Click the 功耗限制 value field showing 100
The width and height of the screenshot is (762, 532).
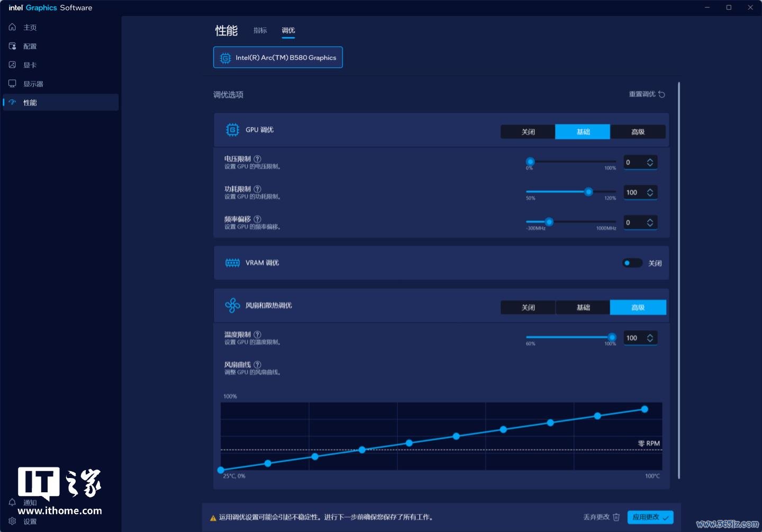click(x=640, y=192)
